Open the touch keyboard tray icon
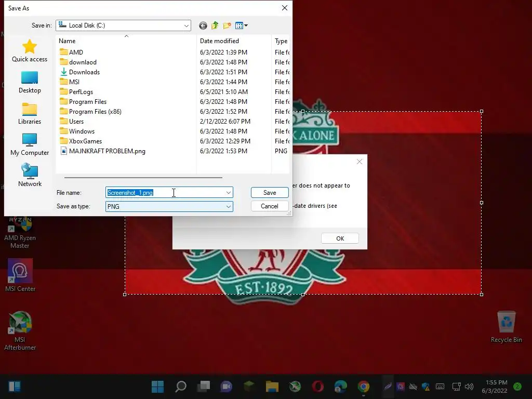This screenshot has width=532, height=399. (x=440, y=387)
